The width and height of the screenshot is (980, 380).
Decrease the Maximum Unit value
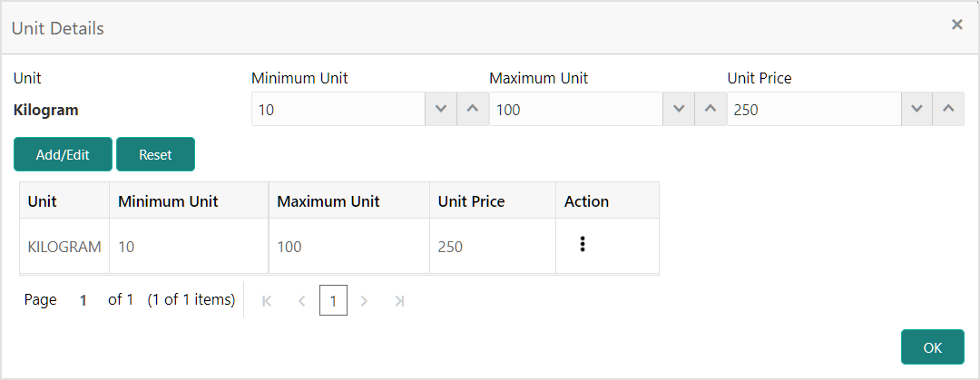(x=679, y=110)
